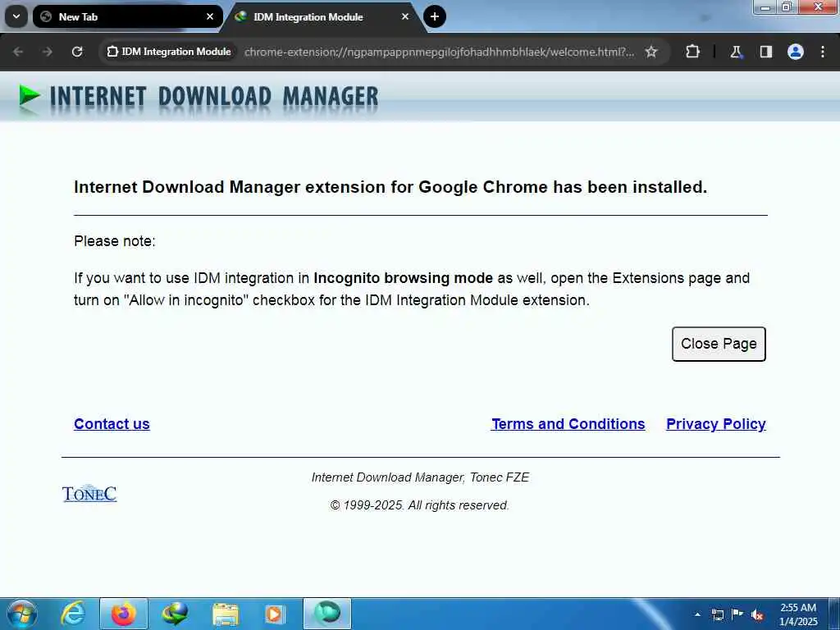Click the 'INTERNET DOWNLOAD MANAGER' banner title
This screenshot has height=630, width=840.
(x=214, y=97)
